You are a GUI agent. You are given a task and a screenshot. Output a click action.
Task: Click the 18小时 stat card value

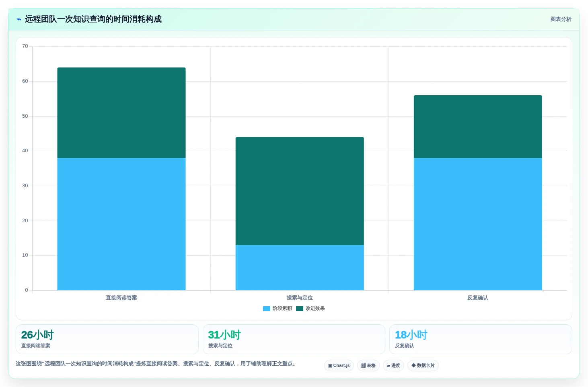point(411,335)
